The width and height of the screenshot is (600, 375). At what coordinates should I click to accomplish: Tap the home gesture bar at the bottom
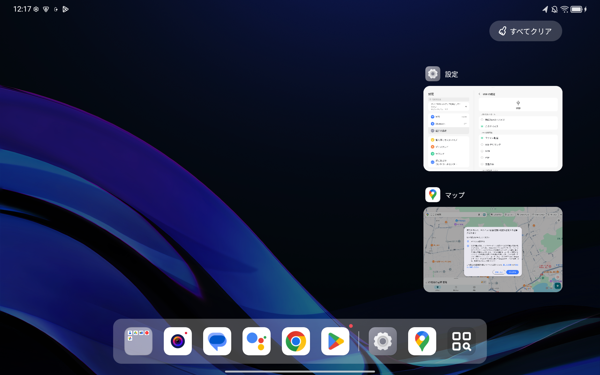click(x=300, y=371)
